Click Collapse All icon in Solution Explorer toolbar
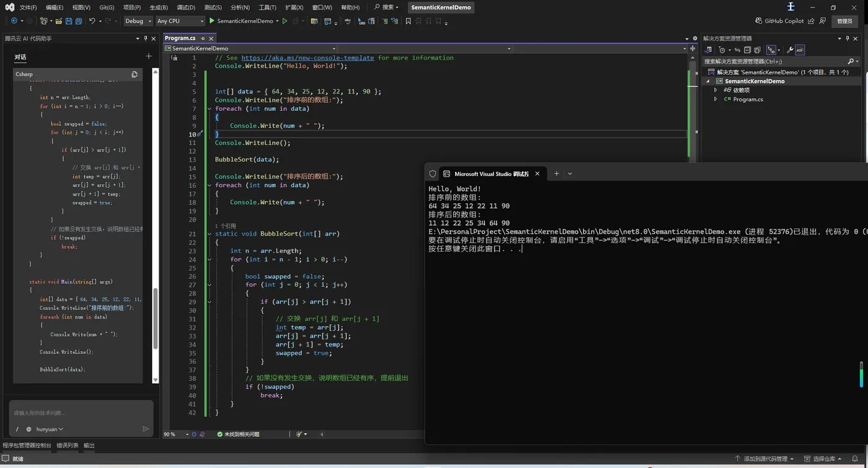Screen dimensions: 868x468 coord(748,50)
